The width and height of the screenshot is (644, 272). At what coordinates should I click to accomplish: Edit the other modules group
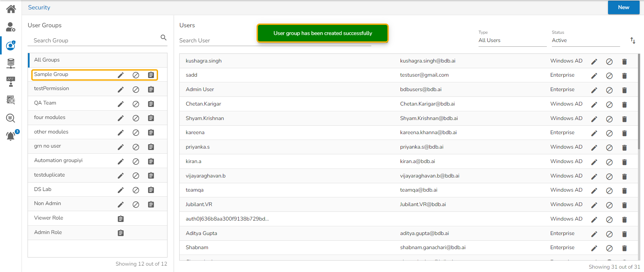click(x=121, y=132)
